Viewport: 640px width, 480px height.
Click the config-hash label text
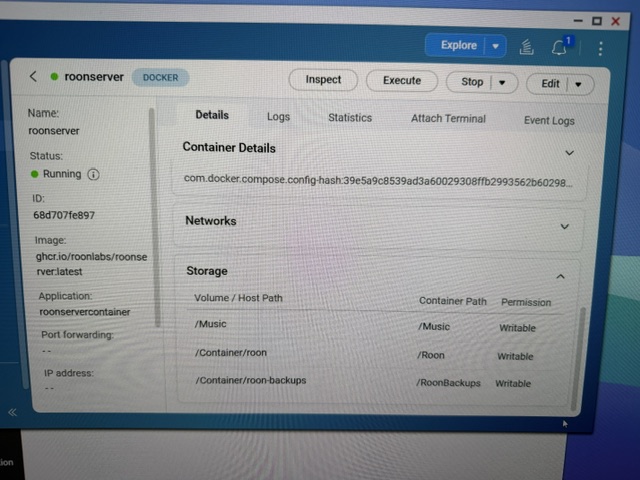point(378,181)
